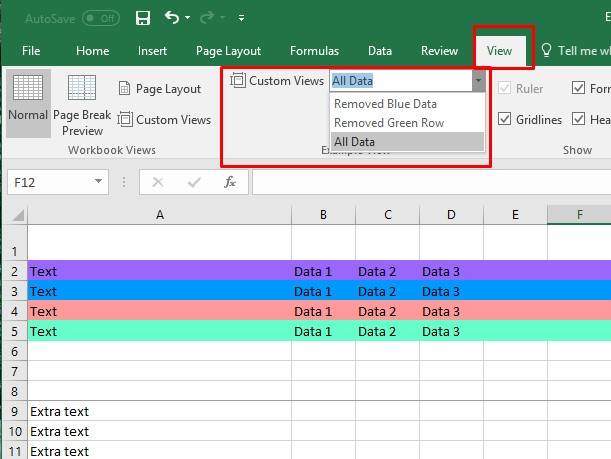Viewport: 611px width, 459px height.
Task: Open Page Break Preview
Action: click(x=82, y=105)
